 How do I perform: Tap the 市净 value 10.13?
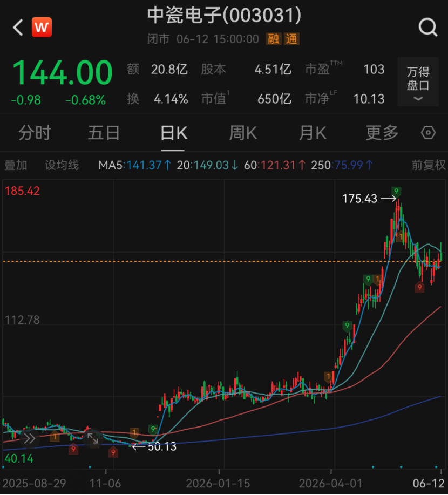pyautogui.click(x=369, y=99)
